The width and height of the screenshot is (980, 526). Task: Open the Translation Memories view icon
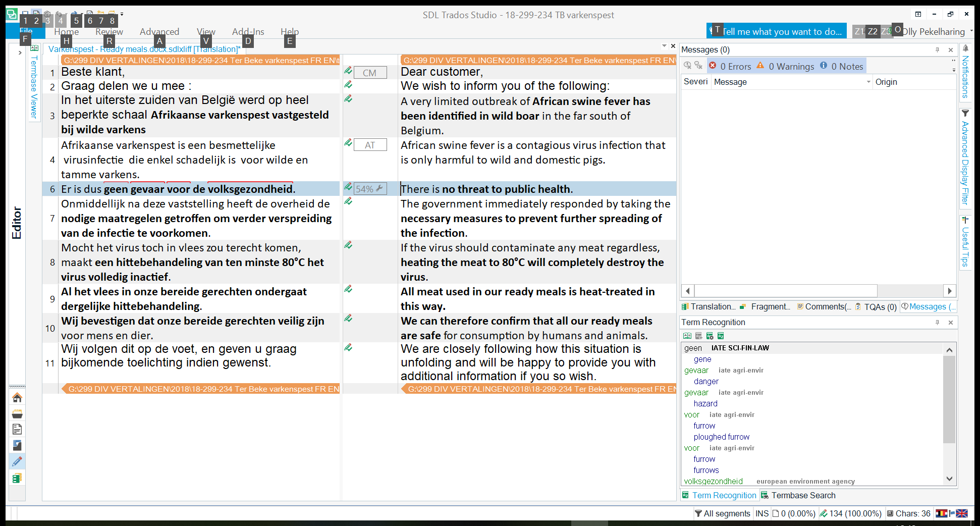[x=17, y=478]
